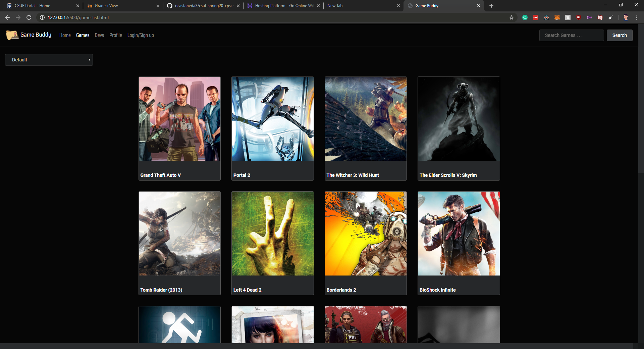Open the Grammarly extension icon
This screenshot has height=349, width=644.
(525, 17)
